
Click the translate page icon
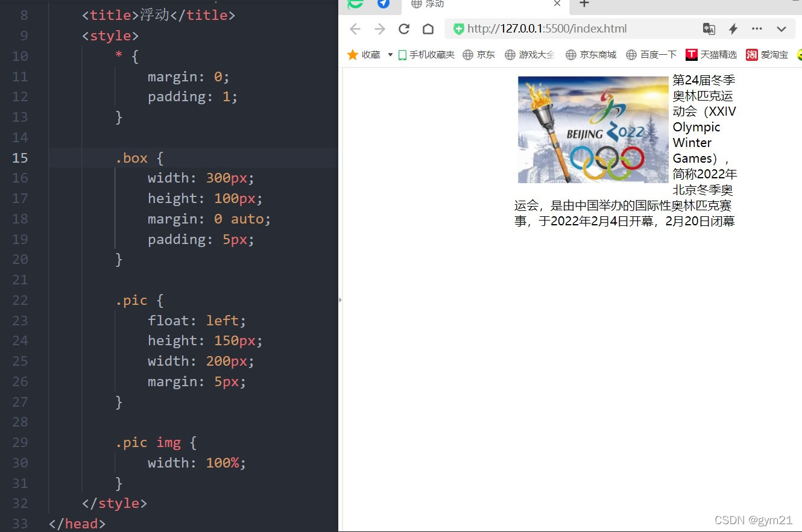pos(709,29)
